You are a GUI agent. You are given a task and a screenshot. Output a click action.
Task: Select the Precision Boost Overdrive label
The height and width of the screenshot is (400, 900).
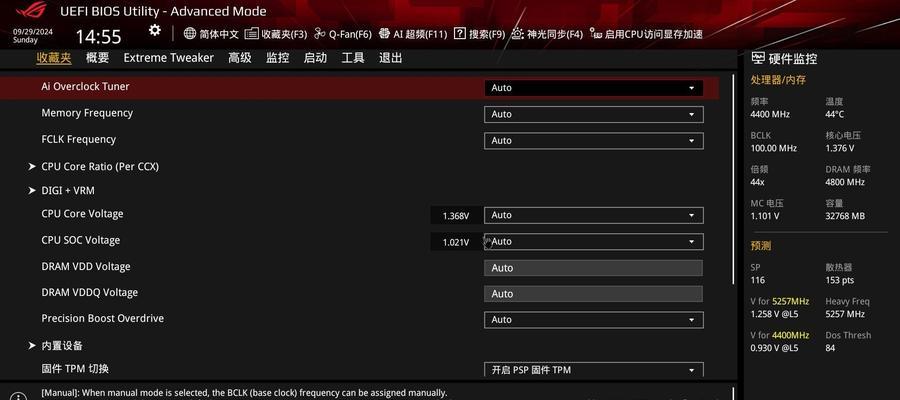coord(102,319)
